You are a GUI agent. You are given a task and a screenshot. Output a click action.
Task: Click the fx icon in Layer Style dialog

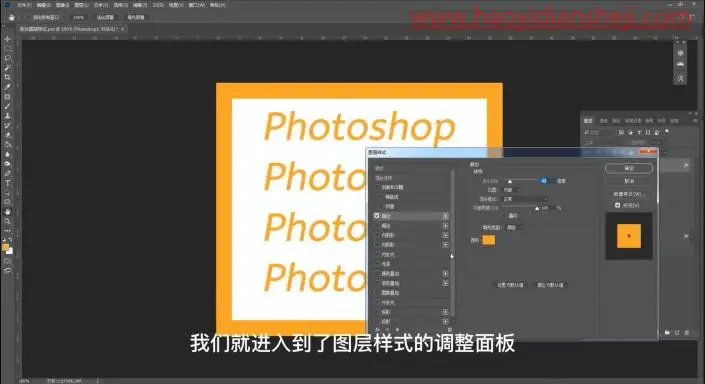click(378, 330)
